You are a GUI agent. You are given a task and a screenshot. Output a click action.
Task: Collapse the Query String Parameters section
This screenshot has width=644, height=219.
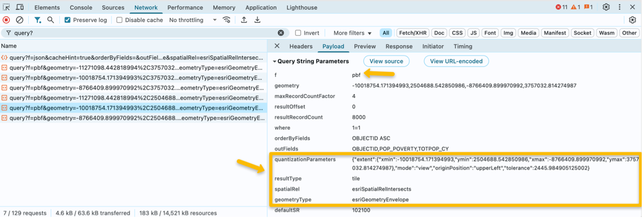tap(275, 62)
